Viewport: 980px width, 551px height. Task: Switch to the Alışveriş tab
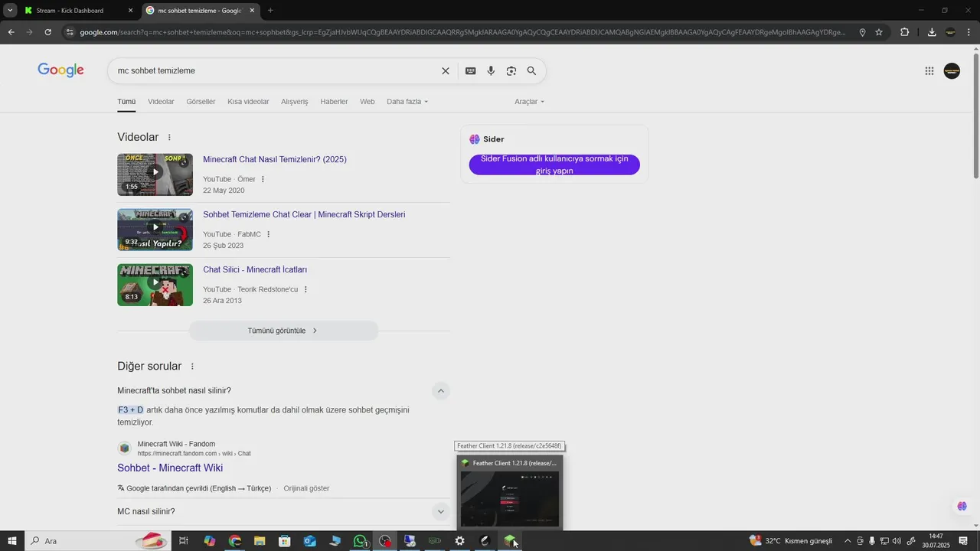[x=294, y=102]
